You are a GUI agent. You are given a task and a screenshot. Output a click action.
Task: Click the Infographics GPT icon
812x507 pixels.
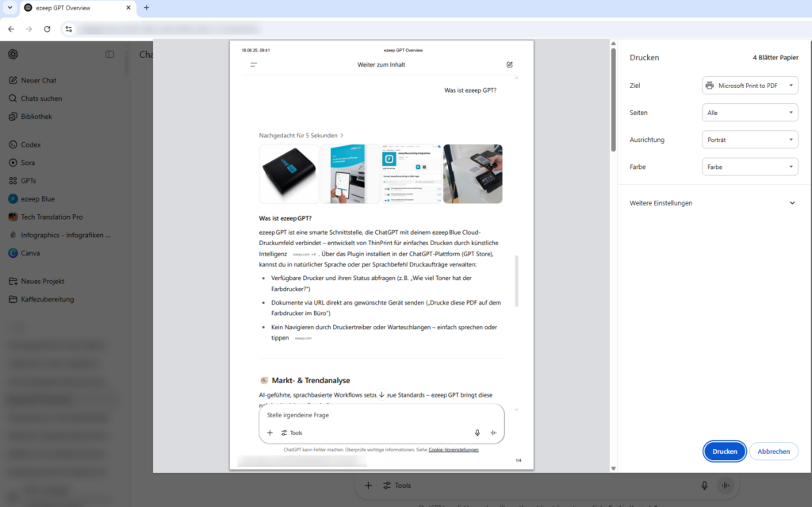coord(13,235)
